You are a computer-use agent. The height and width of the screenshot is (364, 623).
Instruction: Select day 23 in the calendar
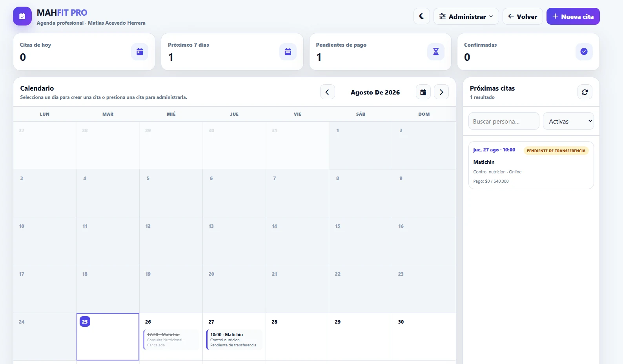click(424, 289)
